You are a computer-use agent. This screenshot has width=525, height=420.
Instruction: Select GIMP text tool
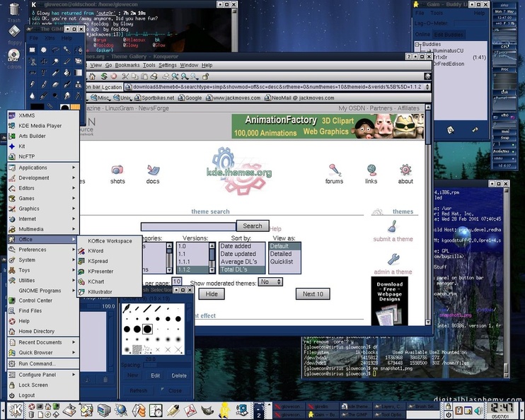pos(44,73)
